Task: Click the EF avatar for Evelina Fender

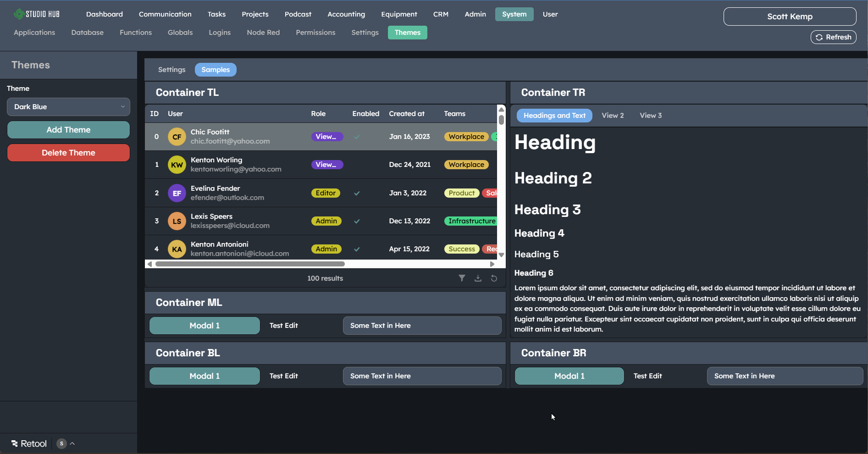Action: pyautogui.click(x=177, y=193)
